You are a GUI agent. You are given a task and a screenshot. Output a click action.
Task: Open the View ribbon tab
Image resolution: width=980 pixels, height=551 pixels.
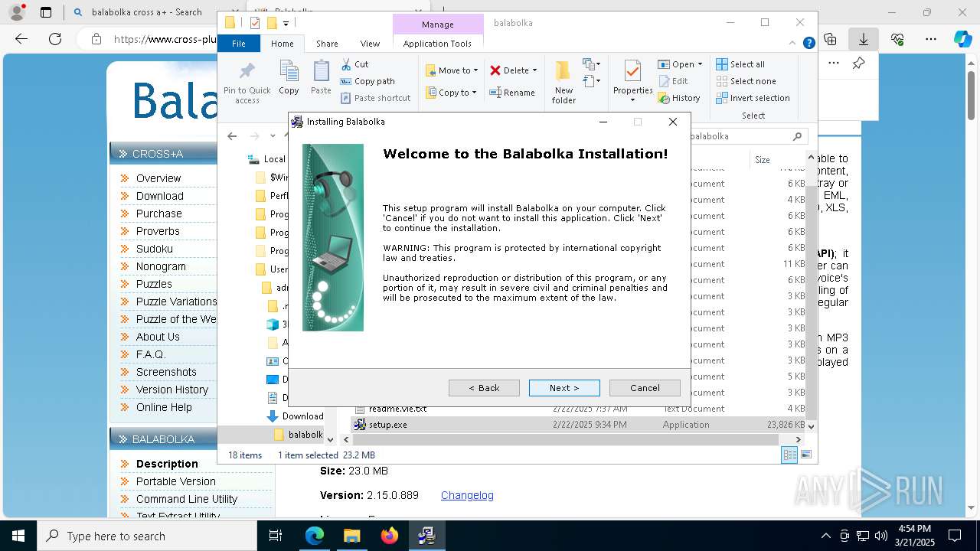point(370,44)
